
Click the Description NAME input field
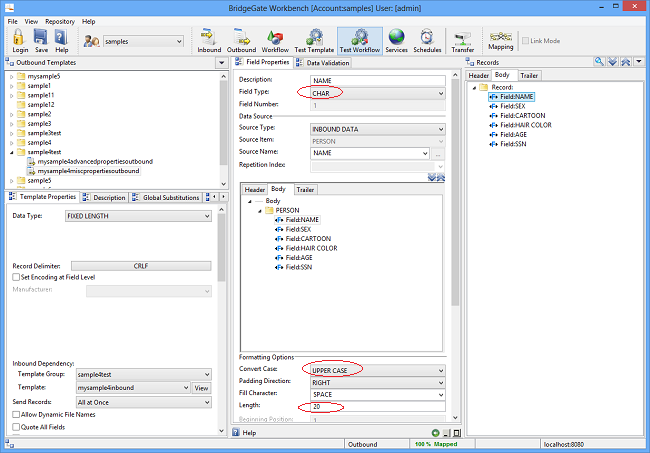[x=378, y=80]
